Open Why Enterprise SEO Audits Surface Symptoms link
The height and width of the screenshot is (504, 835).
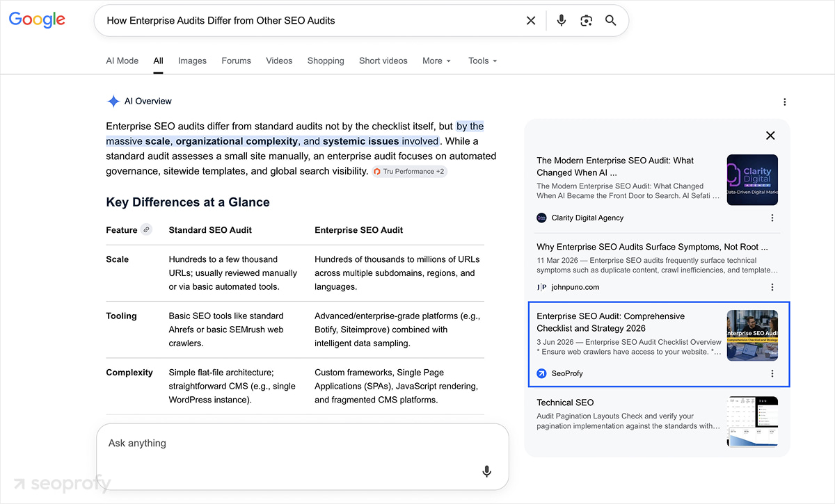tap(653, 247)
